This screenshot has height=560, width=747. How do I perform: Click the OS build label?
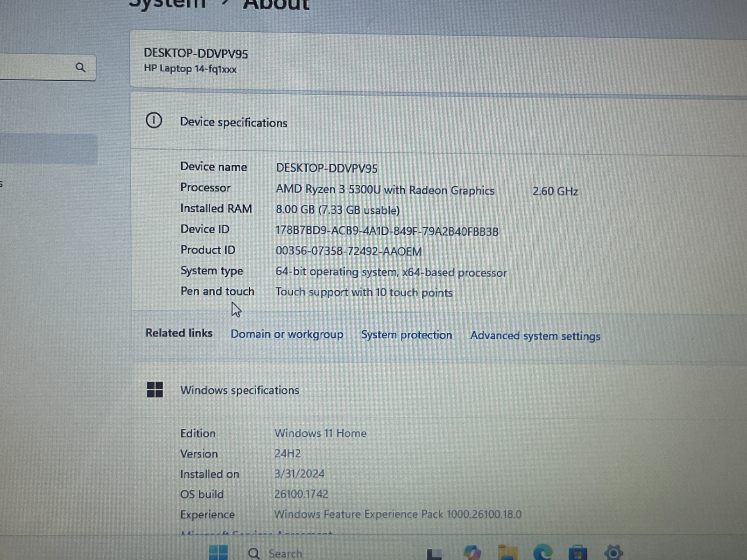[x=202, y=494]
